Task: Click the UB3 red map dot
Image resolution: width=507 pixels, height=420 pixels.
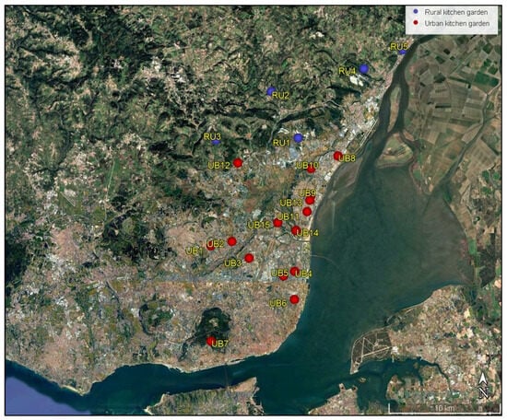Action: (x=249, y=258)
